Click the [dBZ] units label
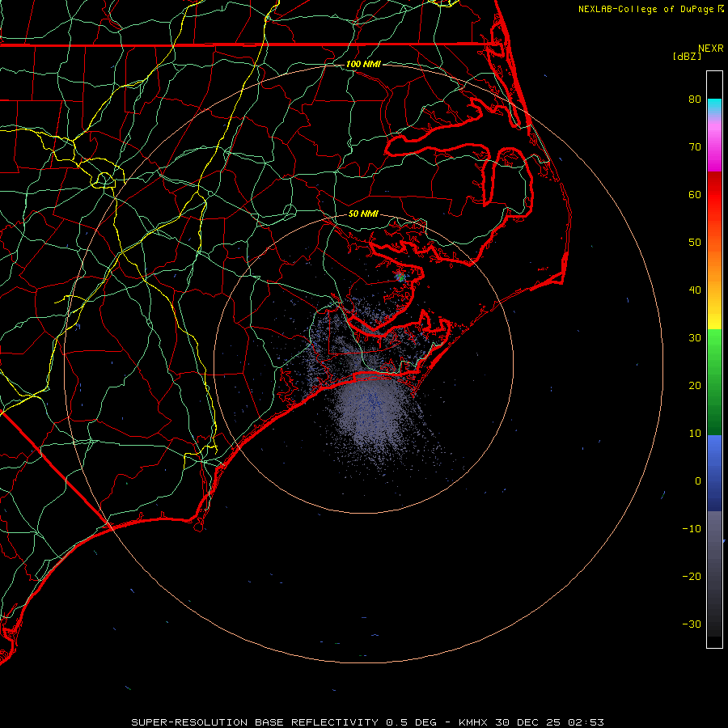The height and width of the screenshot is (728, 728). click(687, 57)
